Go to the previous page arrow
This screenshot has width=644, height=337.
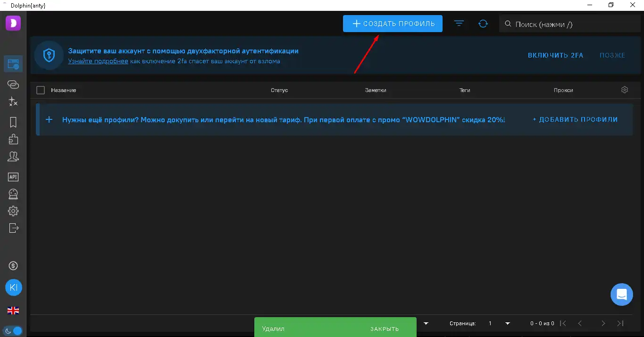coord(580,323)
